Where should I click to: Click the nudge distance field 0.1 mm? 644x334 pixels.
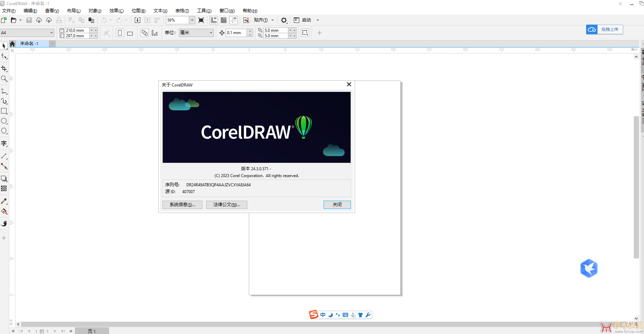pyautogui.click(x=236, y=33)
